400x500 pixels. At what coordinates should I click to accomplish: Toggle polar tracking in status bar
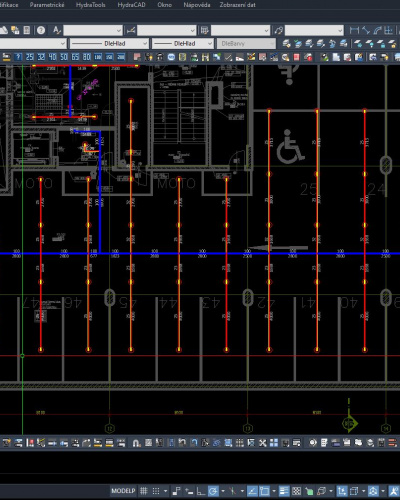(213, 491)
